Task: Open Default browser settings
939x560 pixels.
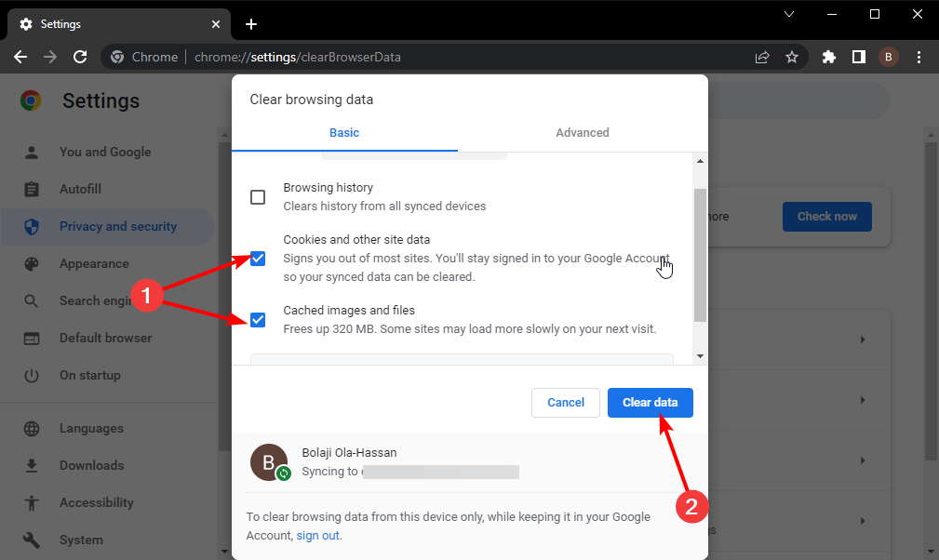Action: 105,338
